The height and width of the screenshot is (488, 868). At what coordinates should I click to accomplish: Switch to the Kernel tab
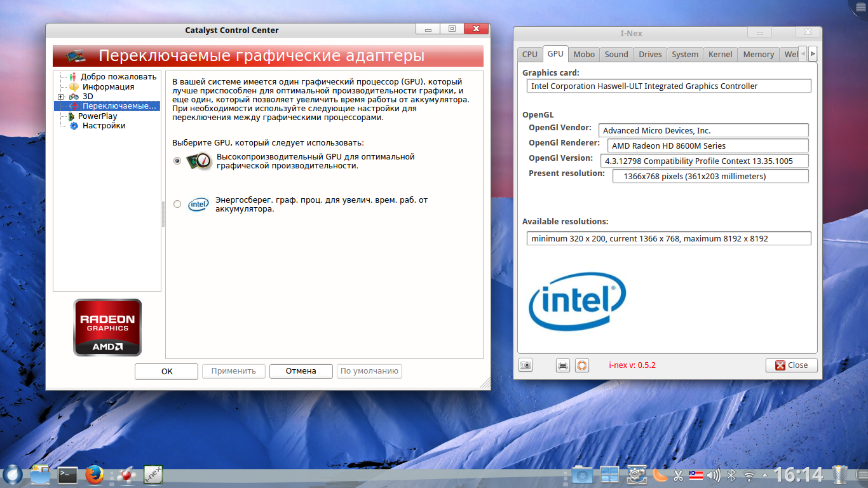[721, 55]
